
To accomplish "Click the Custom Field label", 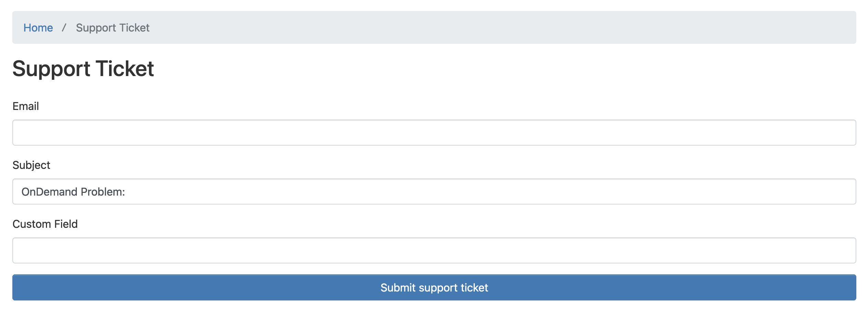I will tap(45, 224).
